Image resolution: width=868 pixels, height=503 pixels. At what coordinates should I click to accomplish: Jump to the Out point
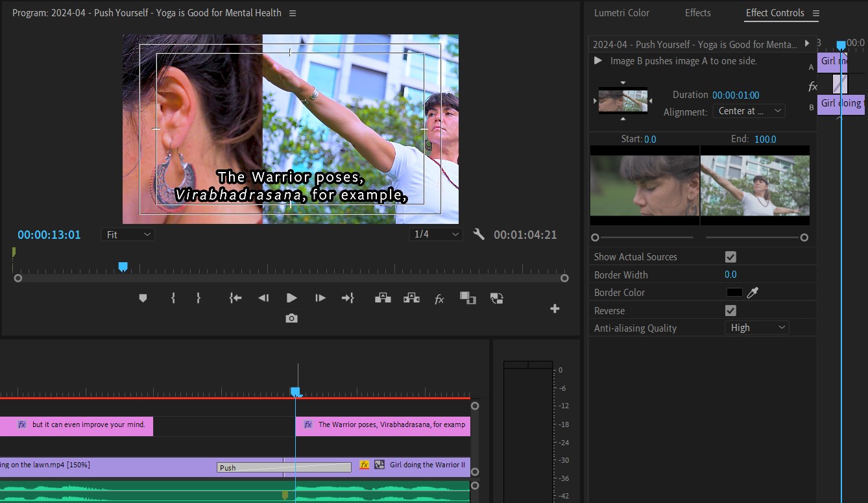point(348,298)
